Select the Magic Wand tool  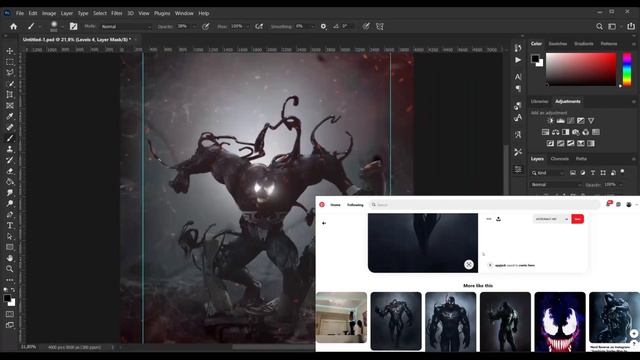[10, 84]
